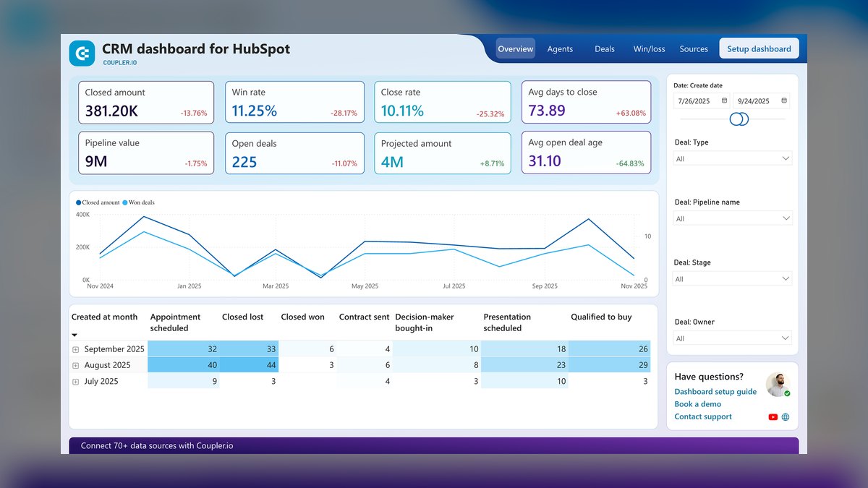Switch to the Sources tab

(694, 48)
